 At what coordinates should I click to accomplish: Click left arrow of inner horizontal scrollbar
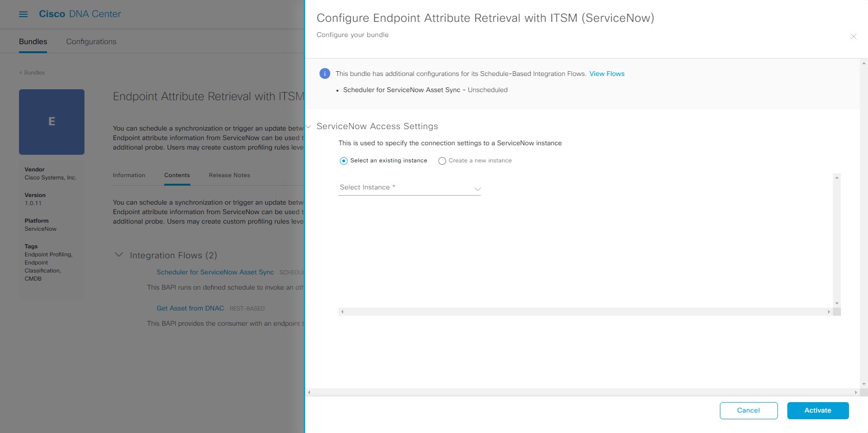point(342,312)
